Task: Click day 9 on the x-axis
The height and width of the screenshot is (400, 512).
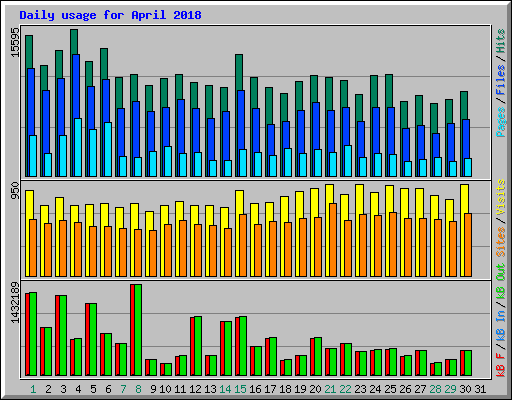Action: (x=153, y=389)
